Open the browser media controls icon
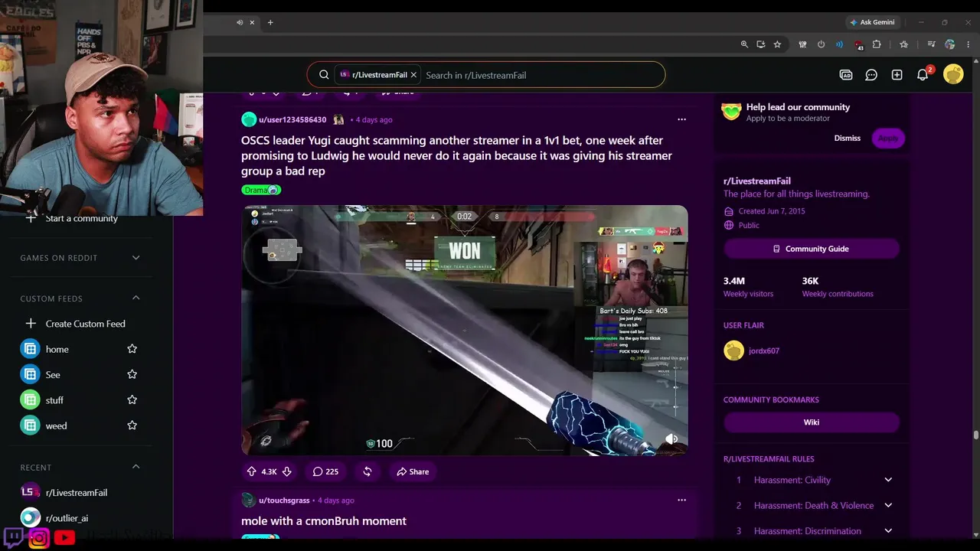Image resolution: width=980 pixels, height=551 pixels. [931, 44]
